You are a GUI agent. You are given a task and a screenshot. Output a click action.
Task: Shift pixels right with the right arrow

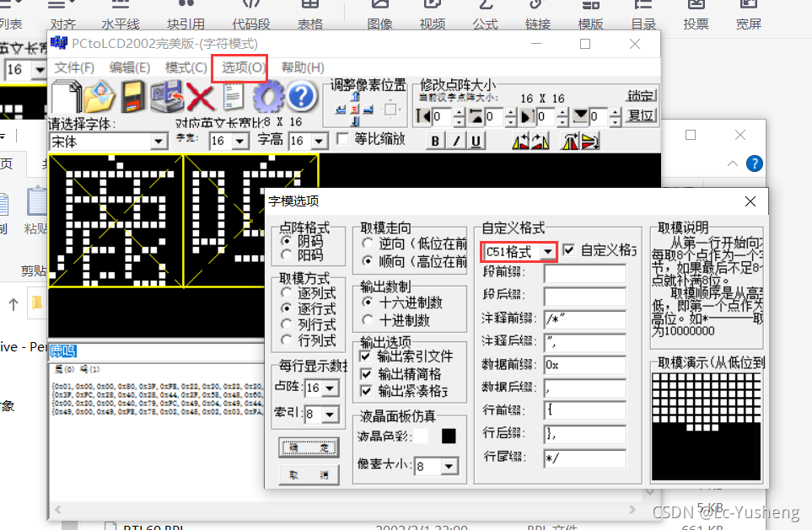tap(368, 110)
